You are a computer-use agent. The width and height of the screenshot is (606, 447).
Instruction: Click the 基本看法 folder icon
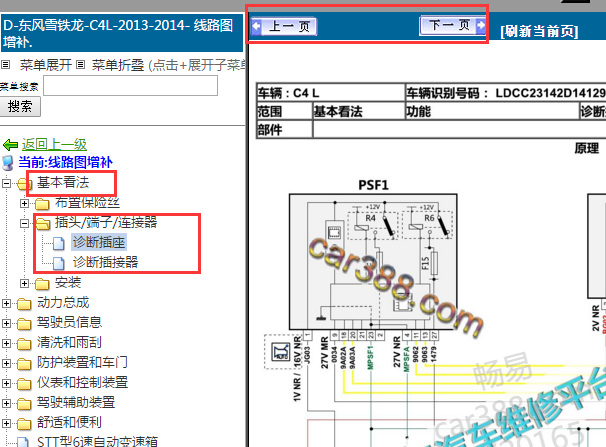click(x=24, y=184)
